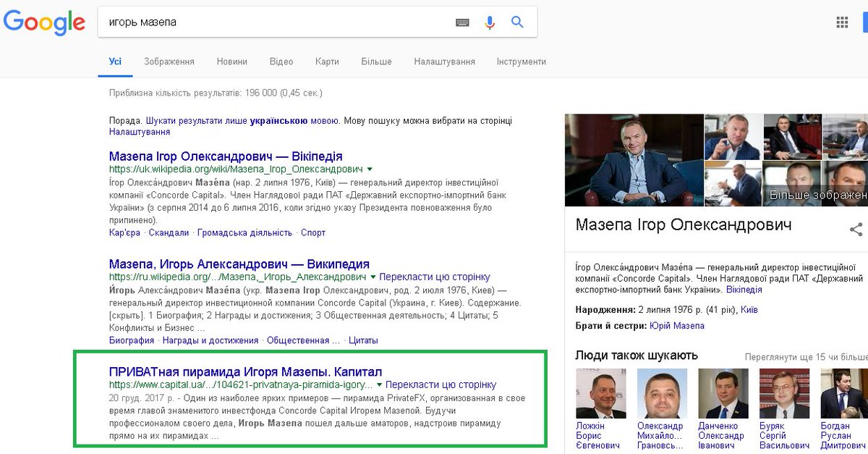
Task: Open the 'Скандали' sitelink
Action: pos(169,232)
